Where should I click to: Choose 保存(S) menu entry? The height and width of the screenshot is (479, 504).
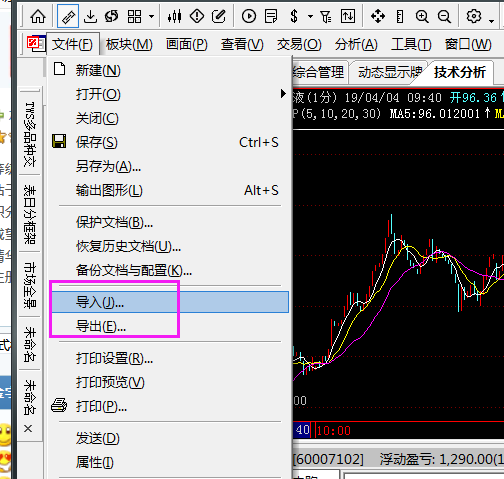169,142
